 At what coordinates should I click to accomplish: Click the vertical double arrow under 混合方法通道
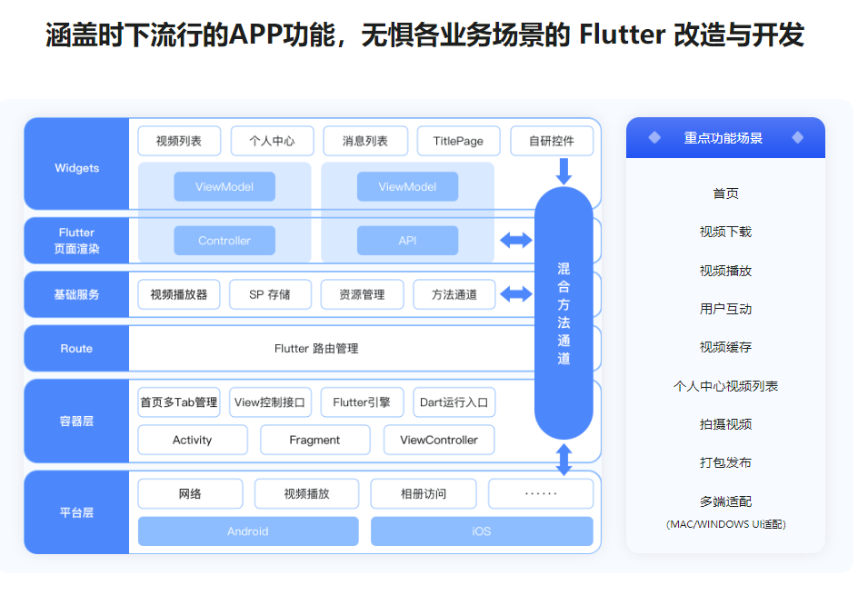pos(564,459)
